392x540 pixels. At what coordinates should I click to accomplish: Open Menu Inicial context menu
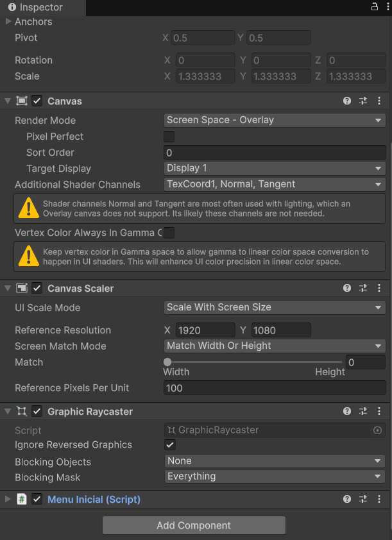pyautogui.click(x=379, y=499)
